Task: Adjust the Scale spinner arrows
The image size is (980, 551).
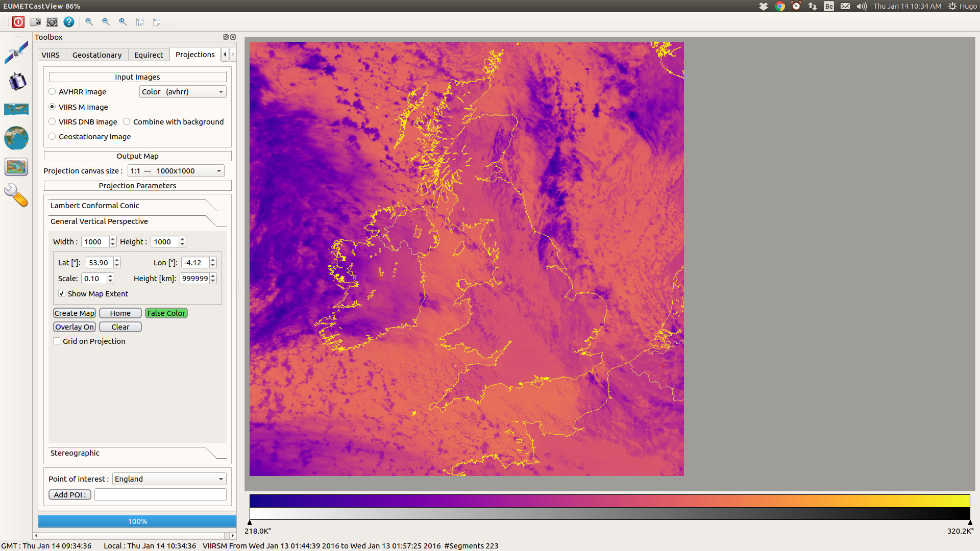Action: [x=110, y=279]
